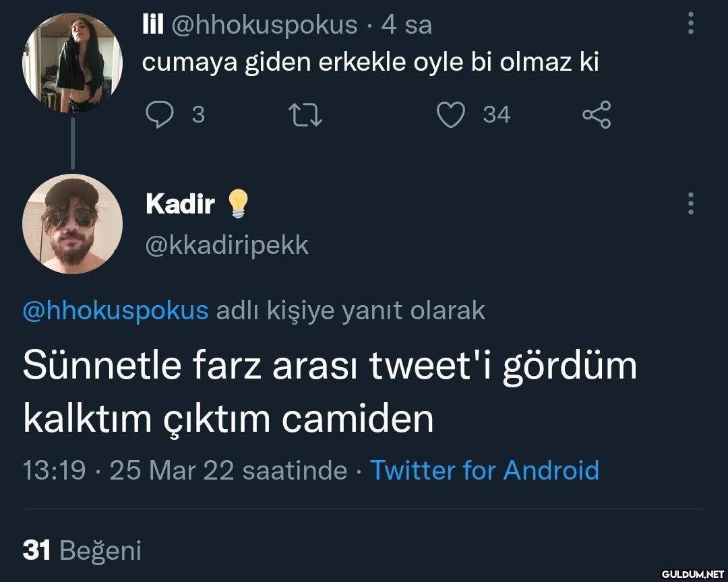Click the Kadir display name
The width and height of the screenshot is (728, 582).
click(x=180, y=203)
